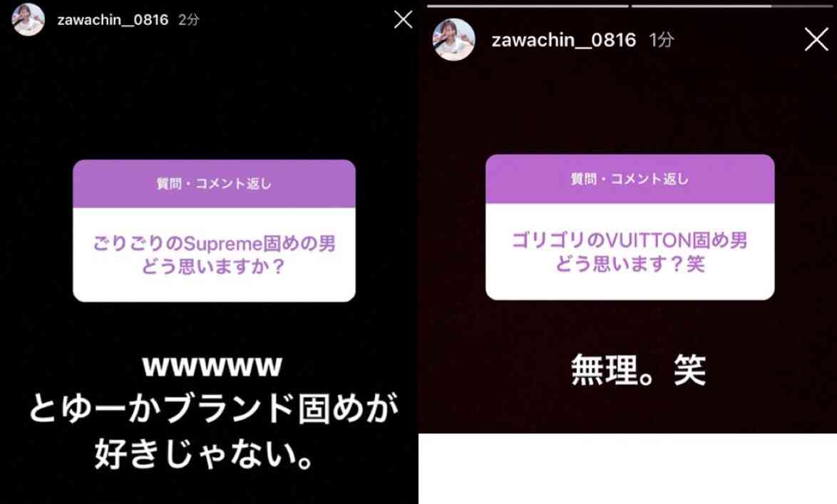Tap username zawachin__0816 on right story

(564, 40)
